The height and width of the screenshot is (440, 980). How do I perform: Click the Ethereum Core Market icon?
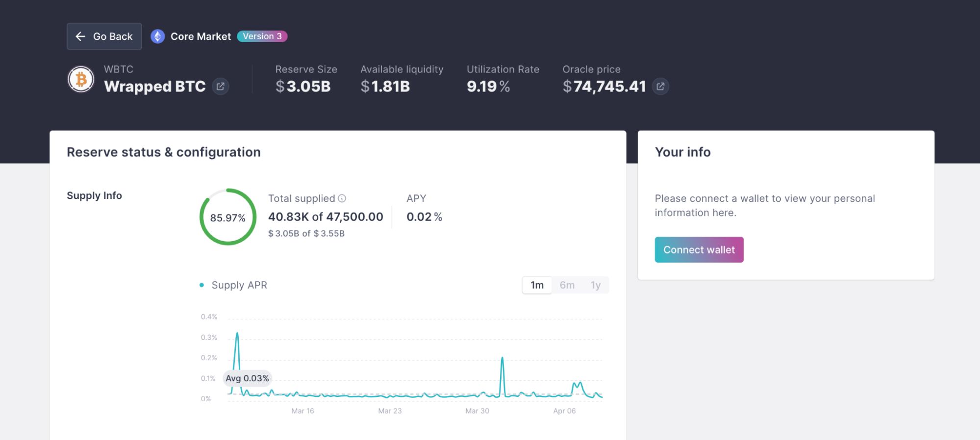pyautogui.click(x=157, y=36)
